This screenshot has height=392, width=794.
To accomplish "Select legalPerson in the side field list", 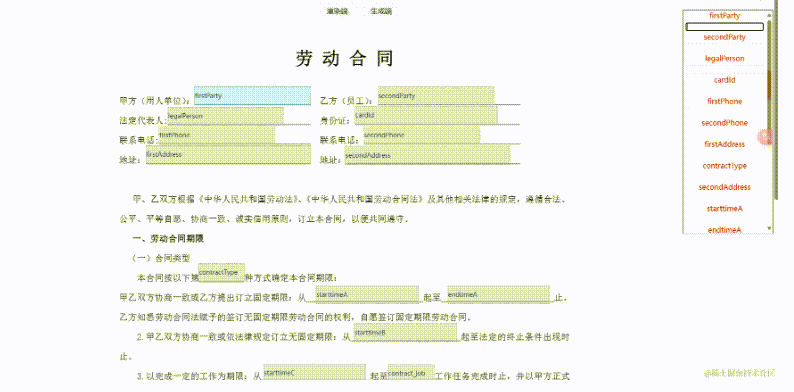I will click(724, 58).
